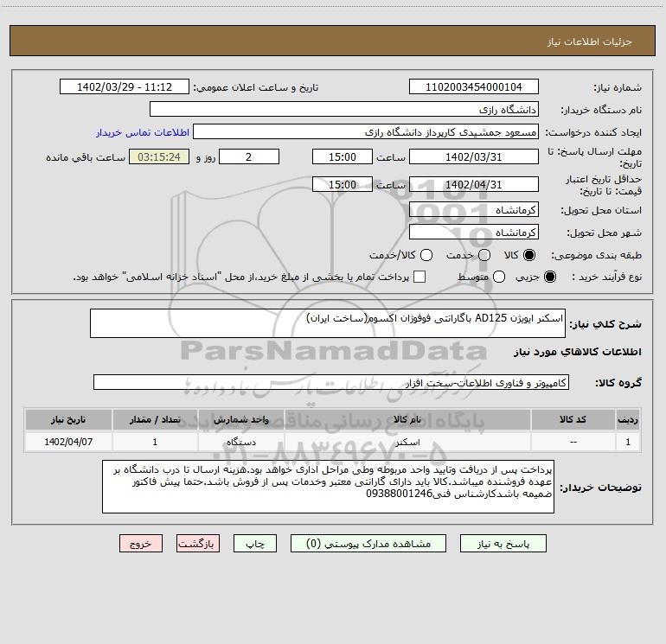Click the چاپ print button
666x644 pixels.
pos(255,544)
